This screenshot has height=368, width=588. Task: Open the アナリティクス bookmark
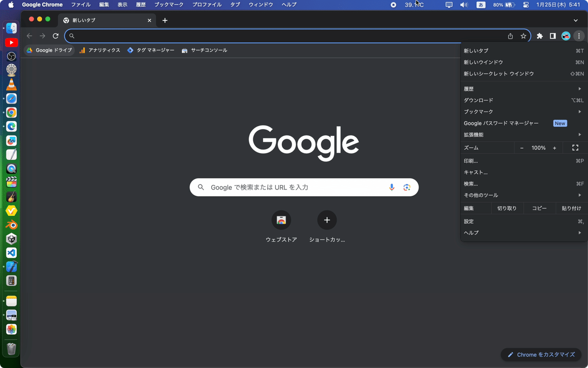[x=100, y=50]
